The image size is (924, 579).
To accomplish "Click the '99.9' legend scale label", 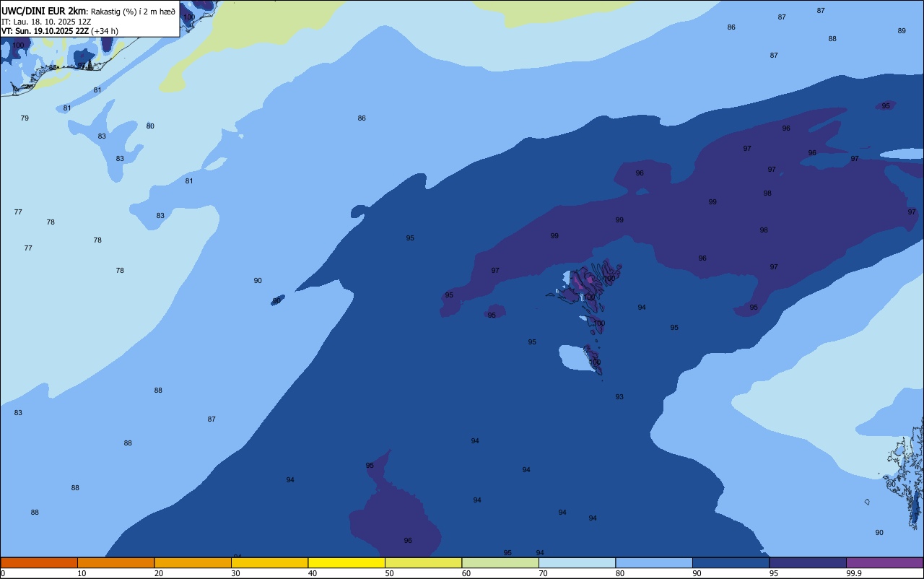I will coord(854,573).
